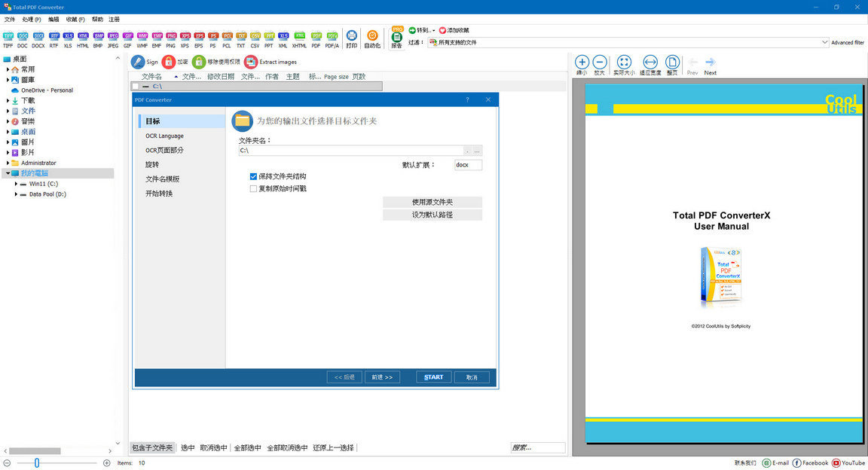This screenshot has width=868, height=470.
Task: Choose the CSV format icon
Action: pyautogui.click(x=255, y=38)
